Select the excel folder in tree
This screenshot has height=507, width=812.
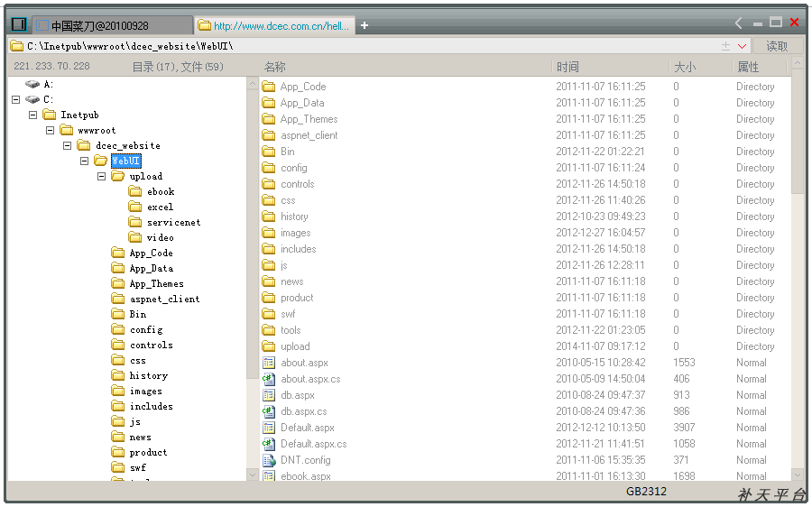click(160, 207)
